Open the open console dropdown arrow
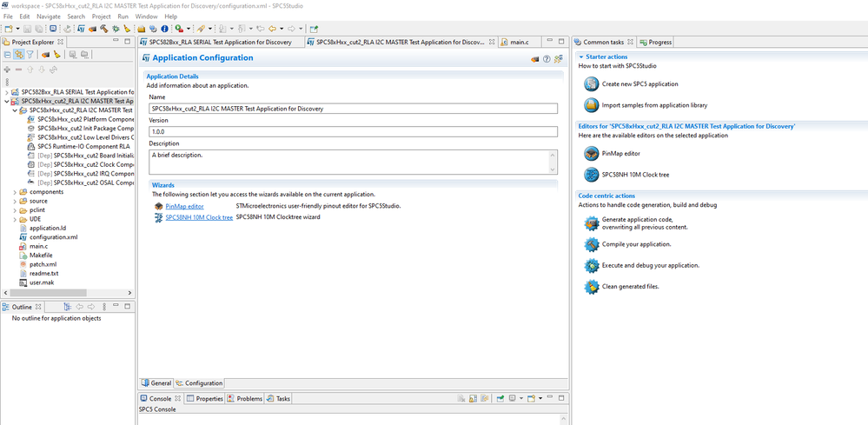Viewport: 868px width, 425px height. point(540,398)
